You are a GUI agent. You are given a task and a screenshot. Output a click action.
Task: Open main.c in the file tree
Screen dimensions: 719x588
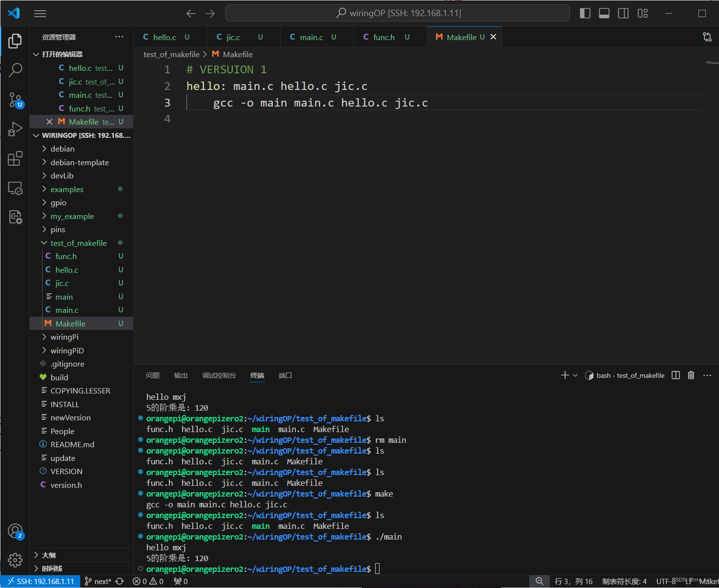(81, 310)
